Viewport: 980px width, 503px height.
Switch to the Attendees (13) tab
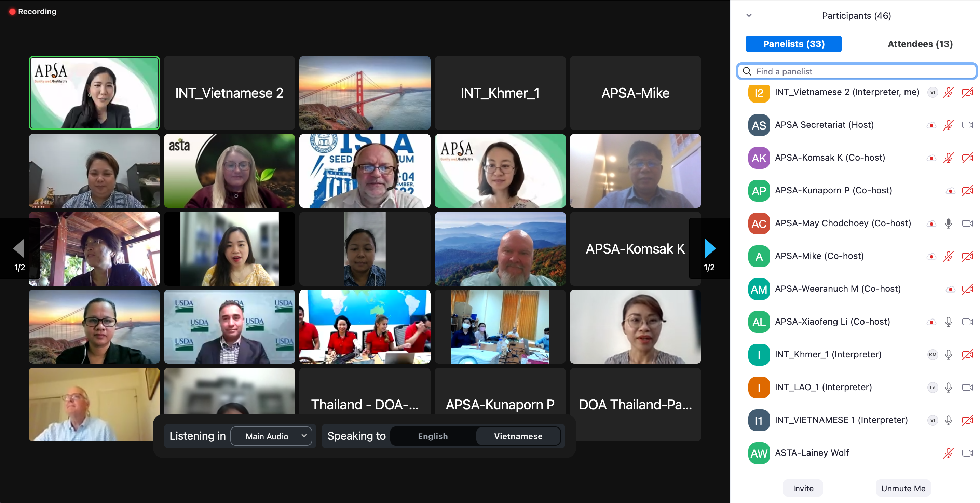coord(920,44)
